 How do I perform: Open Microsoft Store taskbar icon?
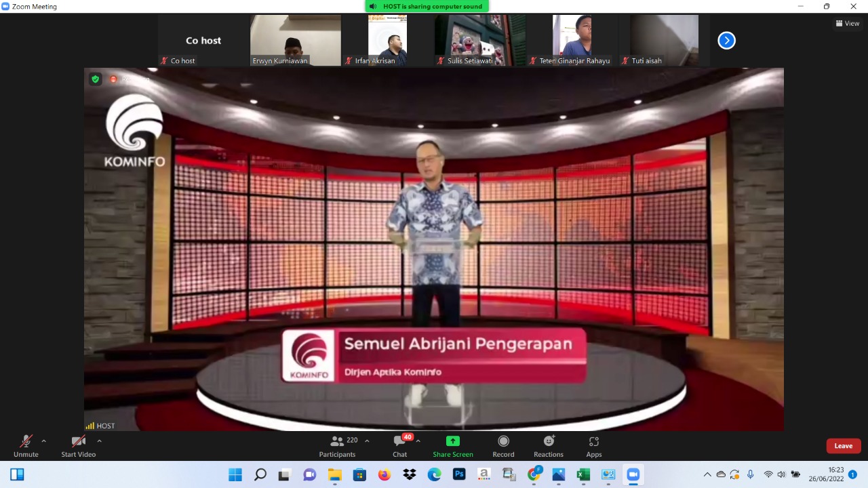coord(359,474)
